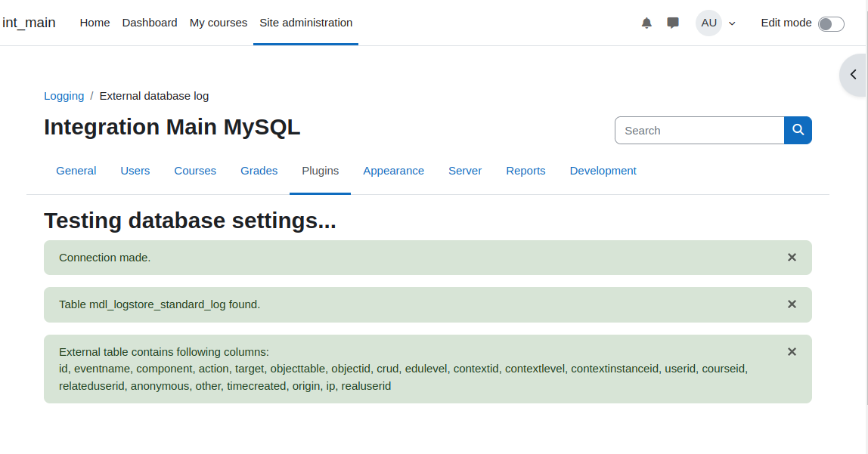
Task: Open My courses in navigation
Action: (x=218, y=23)
